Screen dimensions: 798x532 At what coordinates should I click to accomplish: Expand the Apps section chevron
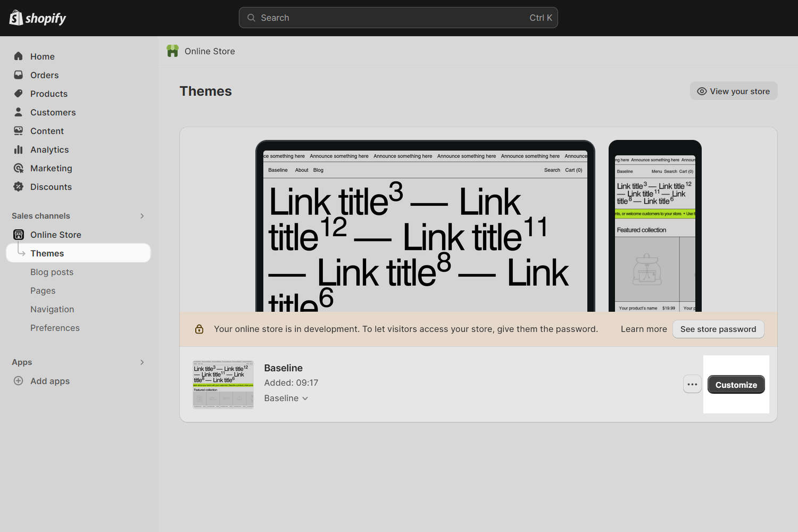[142, 362]
